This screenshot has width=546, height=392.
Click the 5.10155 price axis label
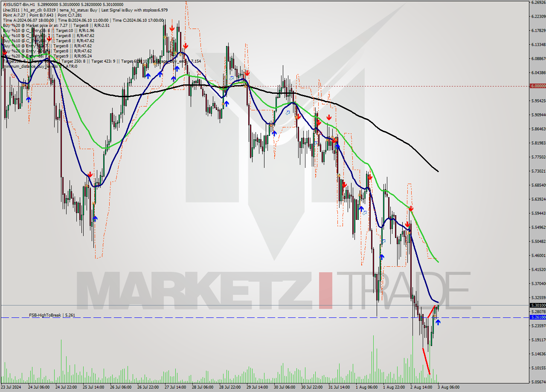(x=539, y=368)
